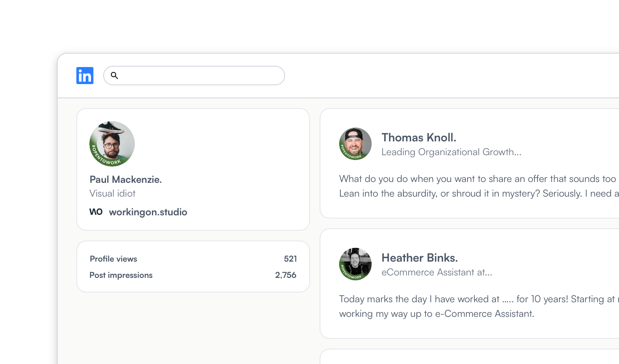Image resolution: width=619 pixels, height=364 pixels.
Task: Click the 521 profile views count
Action: (290, 259)
